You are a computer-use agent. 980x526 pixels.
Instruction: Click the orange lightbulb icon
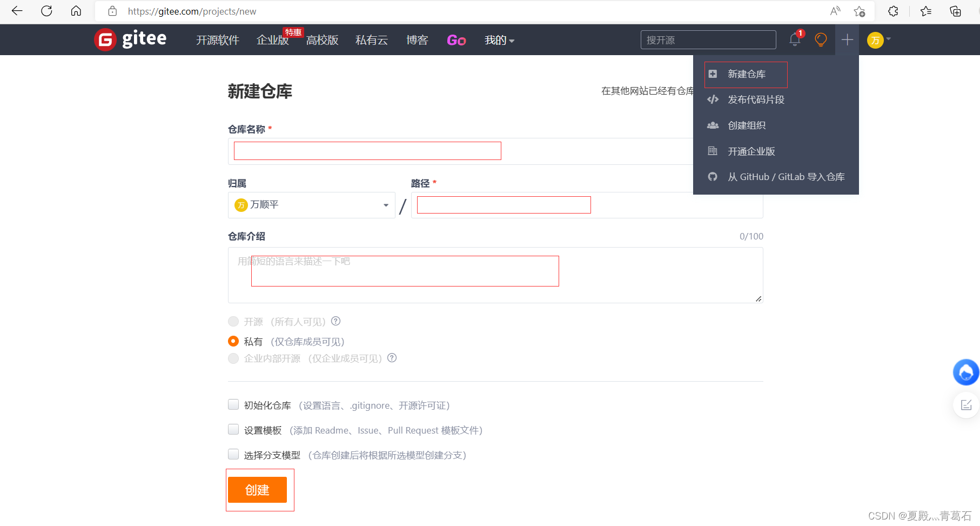pyautogui.click(x=821, y=39)
